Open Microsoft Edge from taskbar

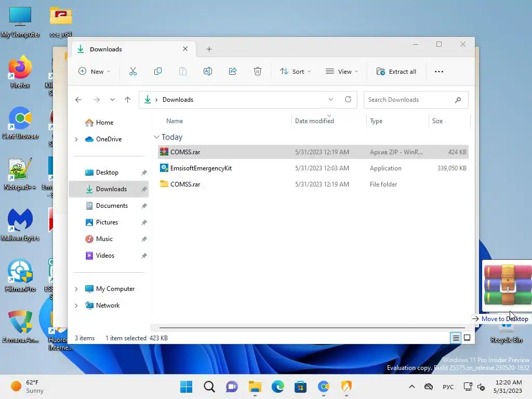(277, 387)
